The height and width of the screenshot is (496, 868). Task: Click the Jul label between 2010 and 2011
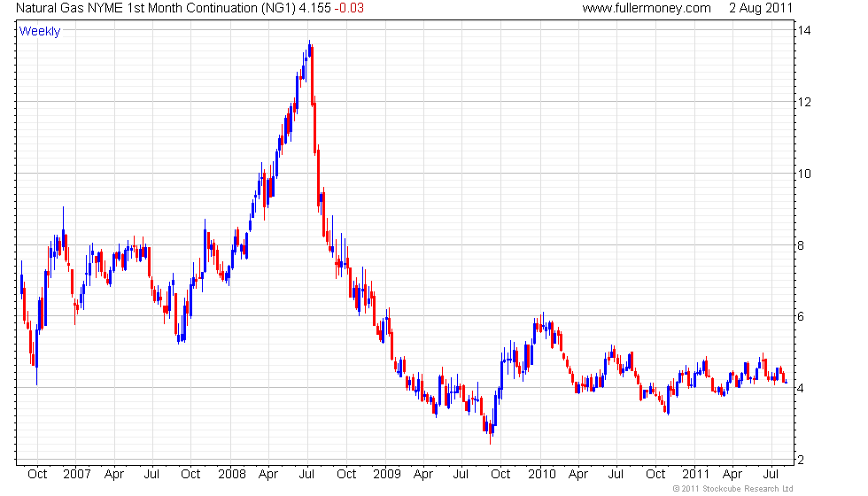616,475
